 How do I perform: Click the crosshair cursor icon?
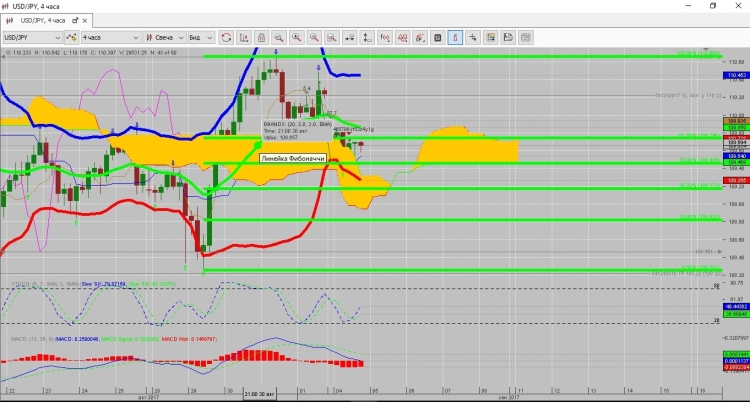pos(473,37)
